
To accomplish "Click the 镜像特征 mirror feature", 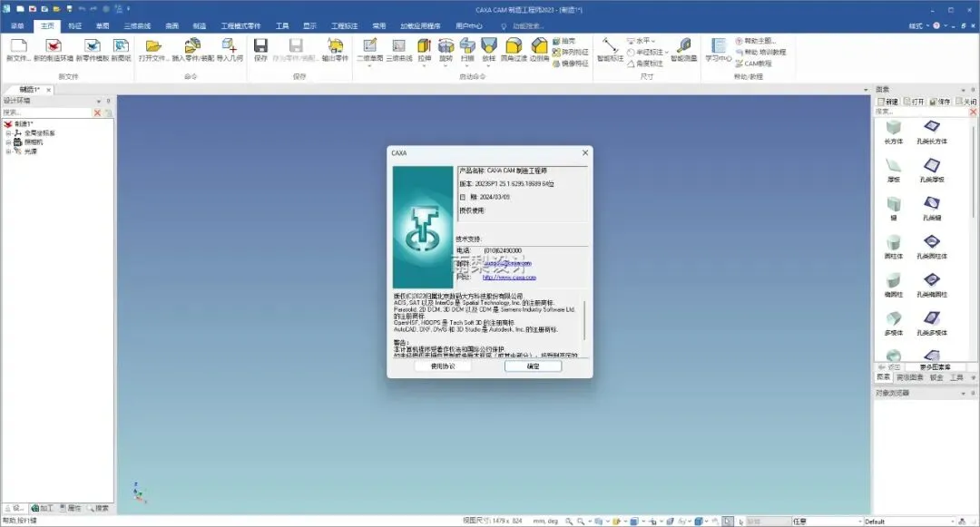I will click(x=570, y=63).
